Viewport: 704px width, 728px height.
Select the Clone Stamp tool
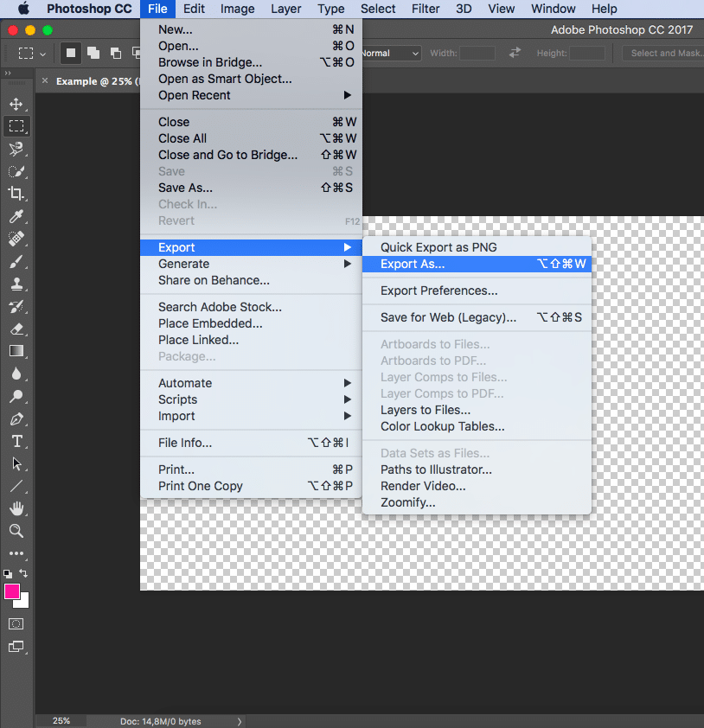click(17, 284)
